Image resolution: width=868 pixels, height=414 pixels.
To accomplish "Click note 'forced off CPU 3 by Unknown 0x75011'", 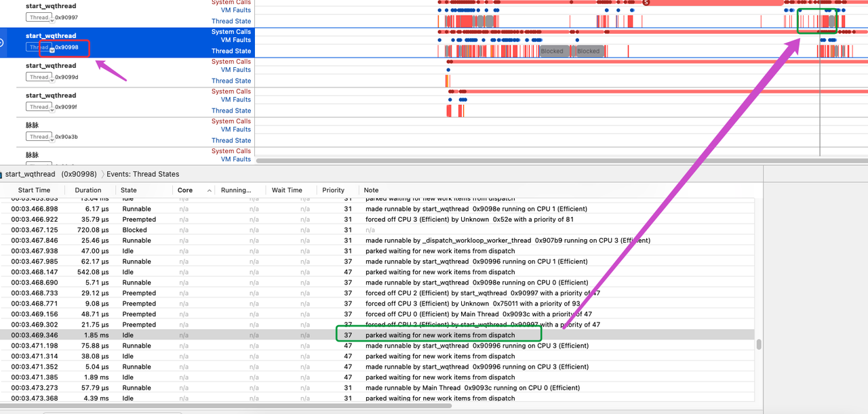I will [473, 304].
